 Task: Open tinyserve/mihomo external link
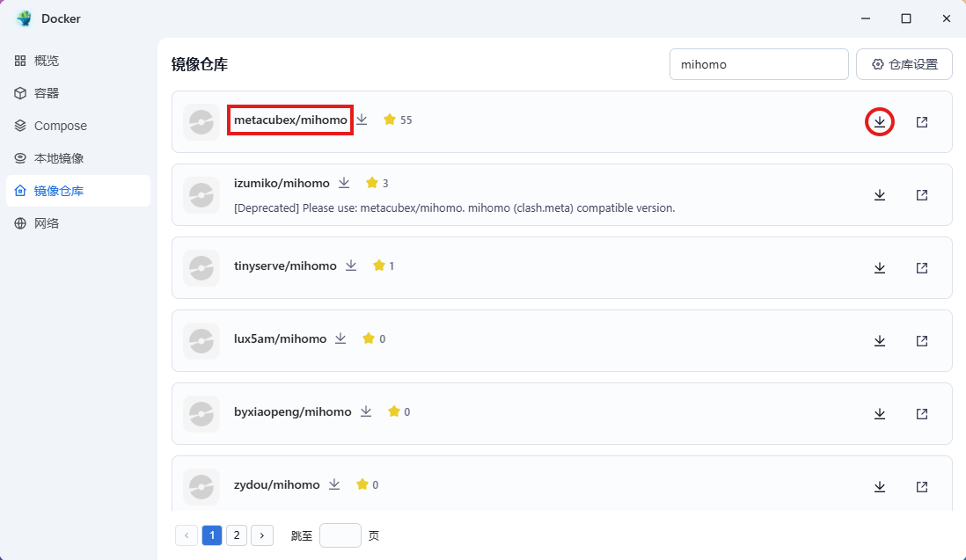click(x=922, y=267)
